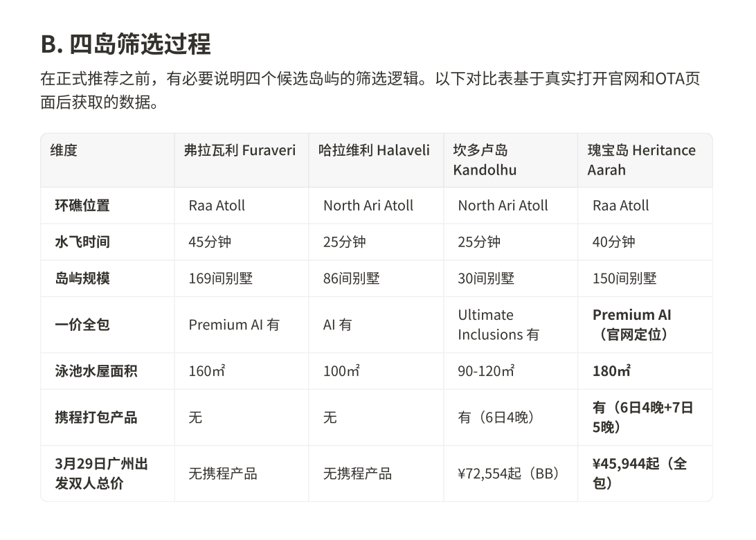Click the "坎多卢岛 Kandolhu" column header

pos(485,160)
